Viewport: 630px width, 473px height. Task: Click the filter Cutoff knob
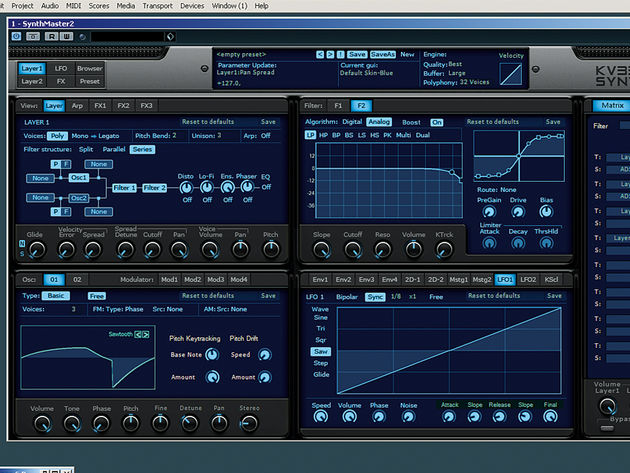point(352,250)
